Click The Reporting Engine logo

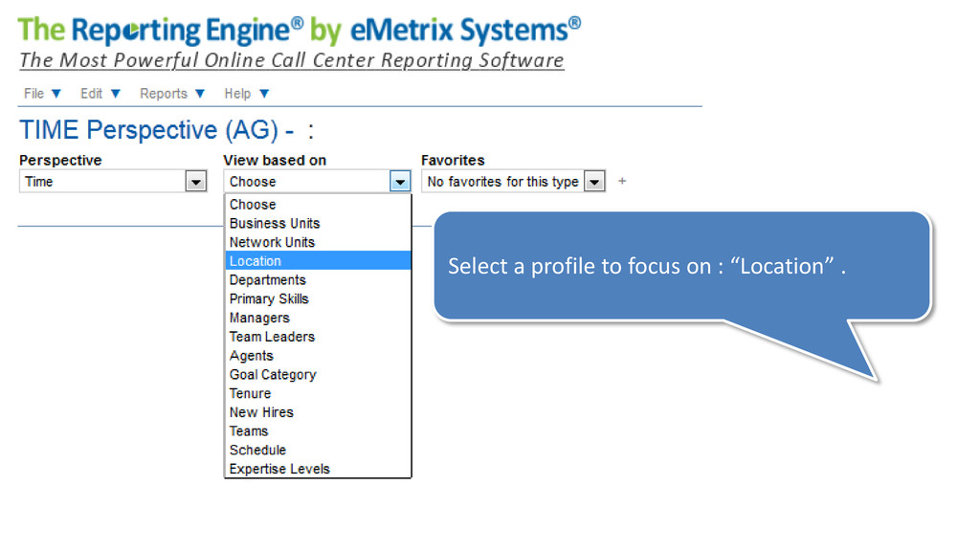[x=300, y=30]
